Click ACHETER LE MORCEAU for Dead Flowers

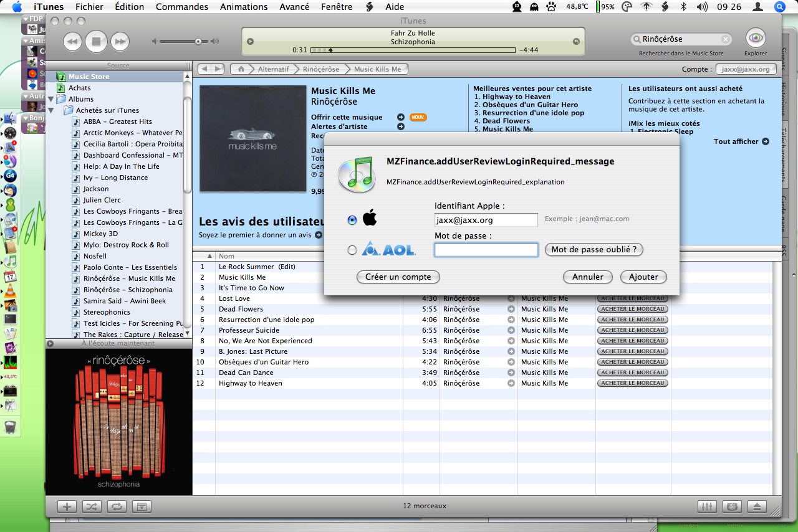(632, 309)
